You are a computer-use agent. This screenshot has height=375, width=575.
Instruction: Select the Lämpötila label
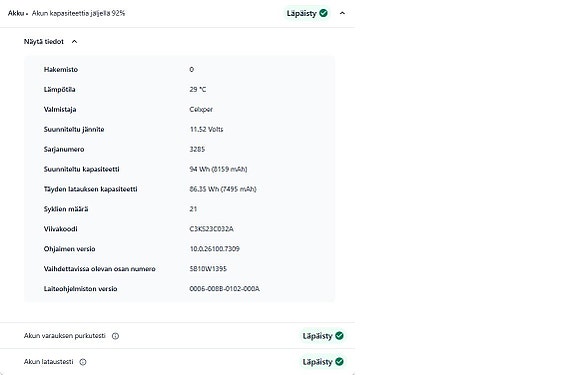click(x=59, y=89)
